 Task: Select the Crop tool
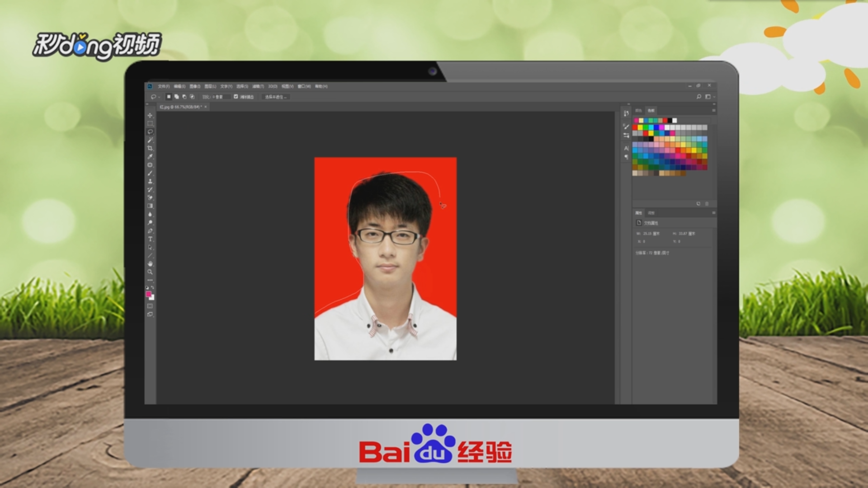click(x=150, y=148)
